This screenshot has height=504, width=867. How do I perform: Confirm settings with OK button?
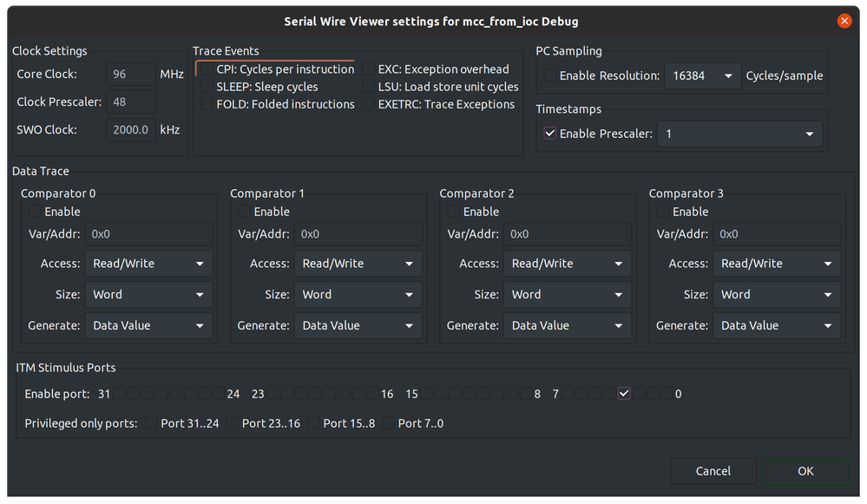coord(805,471)
